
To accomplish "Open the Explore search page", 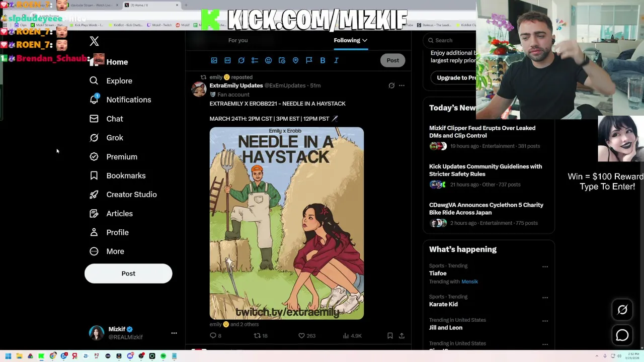I will tap(111, 81).
